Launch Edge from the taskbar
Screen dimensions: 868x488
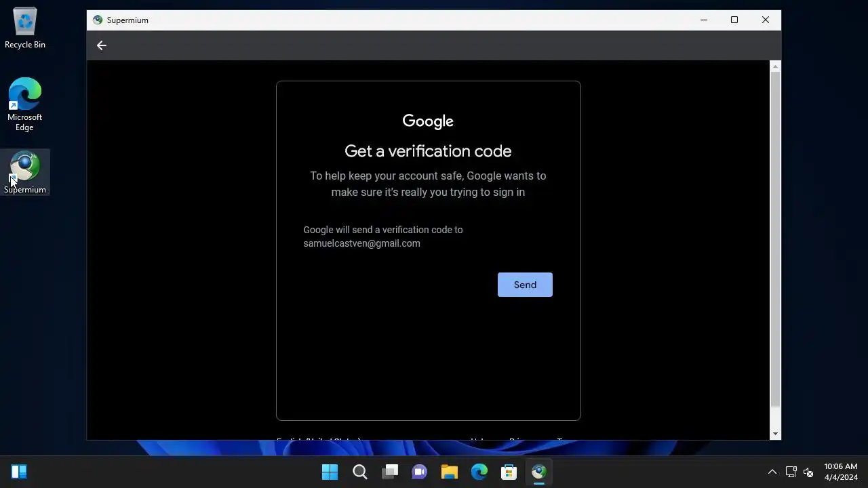479,472
